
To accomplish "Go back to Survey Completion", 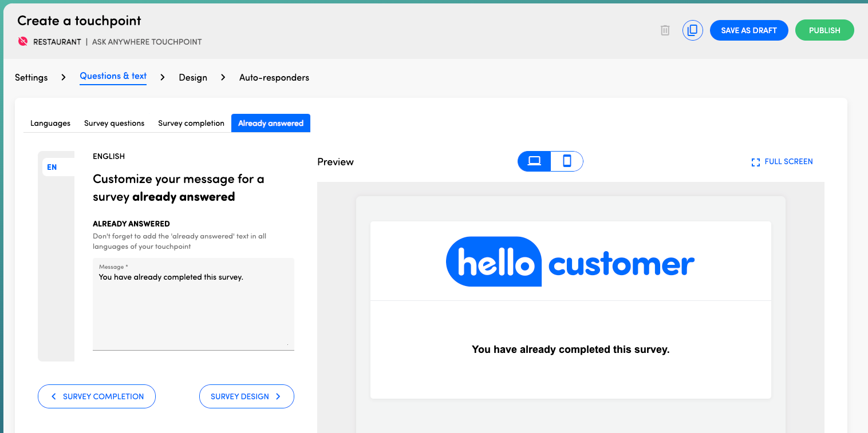I will tap(97, 396).
